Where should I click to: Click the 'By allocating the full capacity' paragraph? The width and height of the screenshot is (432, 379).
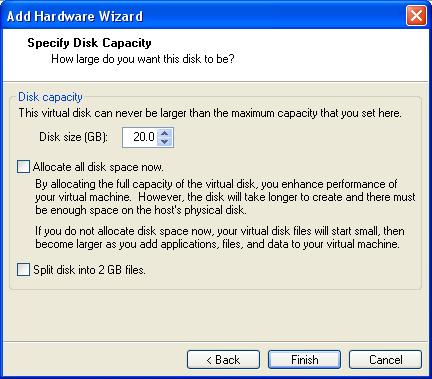click(x=225, y=197)
